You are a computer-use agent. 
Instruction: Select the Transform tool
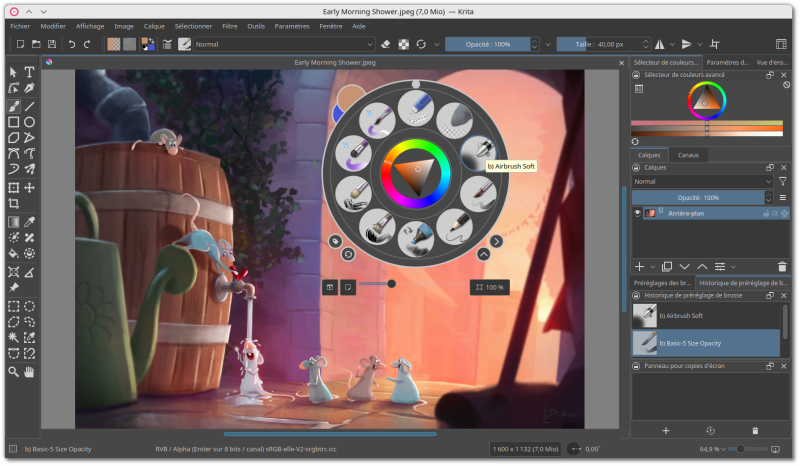tap(14, 188)
